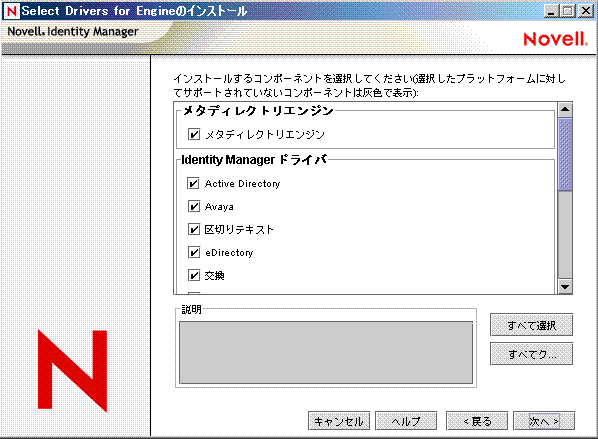Select the eDirectory label text
Viewport: 598px width, 439px height.
229,252
